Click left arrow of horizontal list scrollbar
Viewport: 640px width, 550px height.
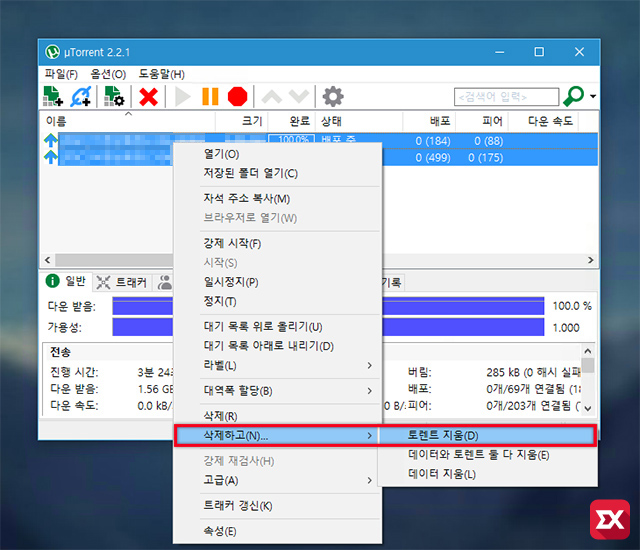click(47, 260)
